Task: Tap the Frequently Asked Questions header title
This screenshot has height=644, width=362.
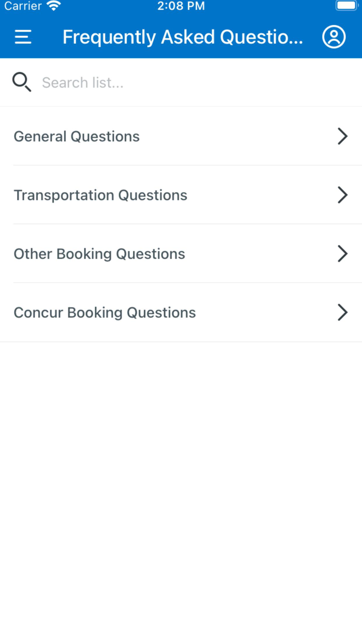Action: pos(183,37)
